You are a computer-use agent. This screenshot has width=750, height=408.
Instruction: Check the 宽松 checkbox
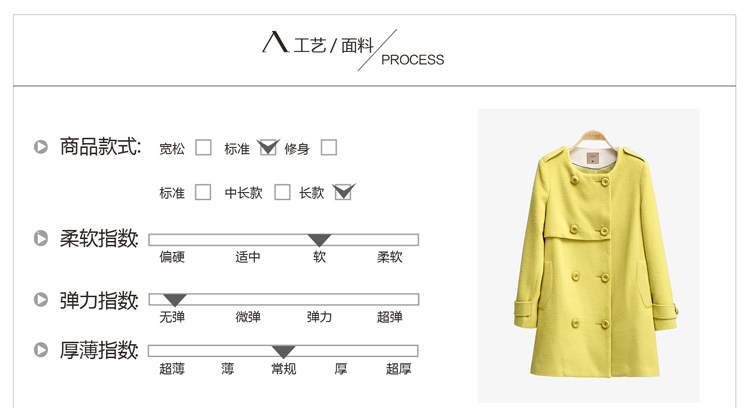(203, 147)
